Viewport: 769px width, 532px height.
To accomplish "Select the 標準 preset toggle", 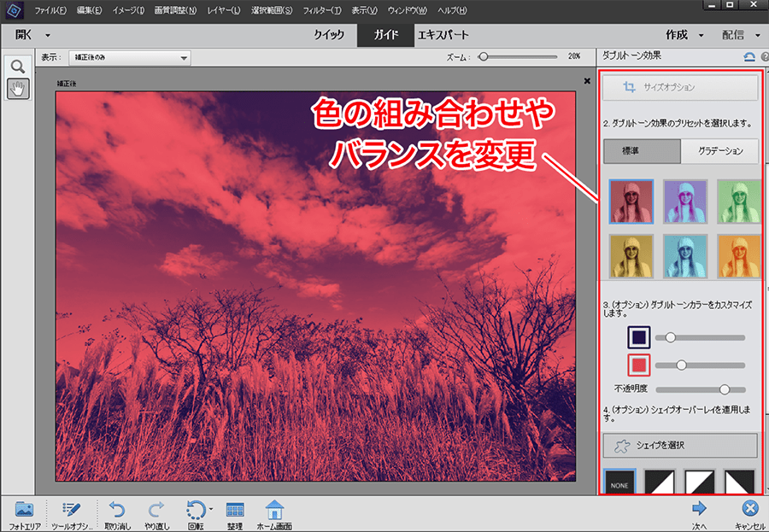I will (x=642, y=151).
